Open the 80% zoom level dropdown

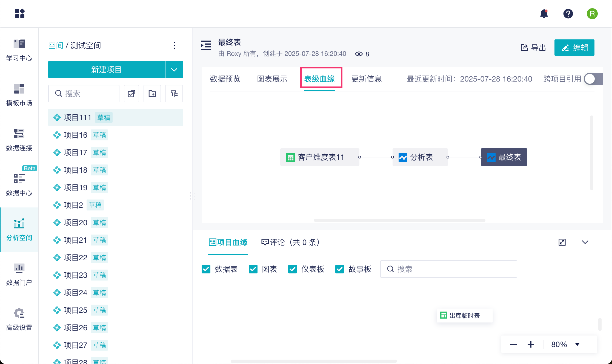[x=577, y=344]
